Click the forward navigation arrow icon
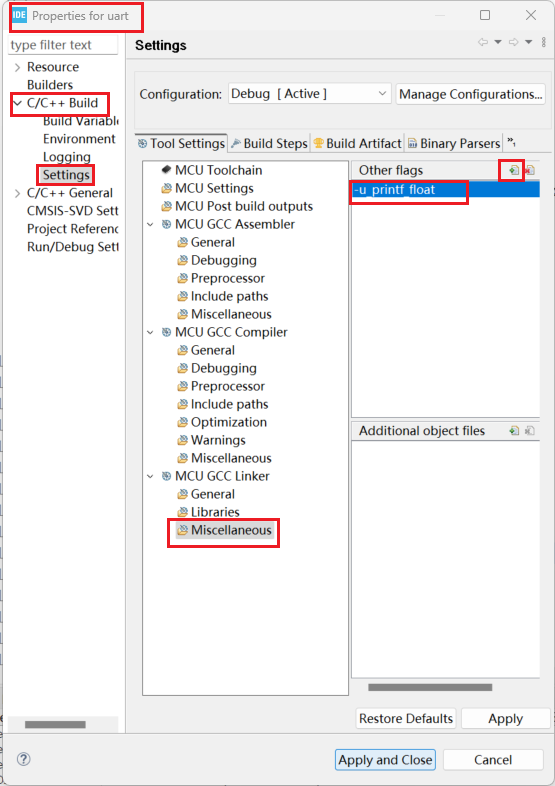The height and width of the screenshot is (786, 555). click(x=513, y=42)
